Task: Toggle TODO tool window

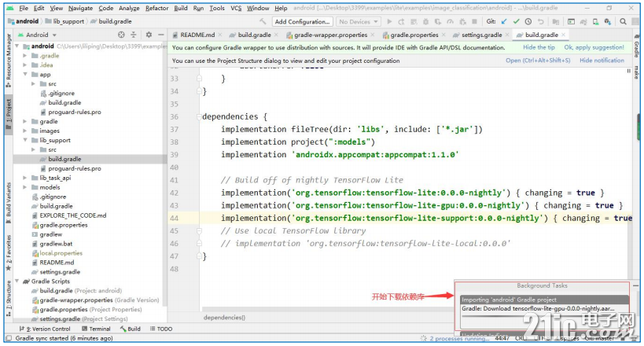Action: [161, 329]
